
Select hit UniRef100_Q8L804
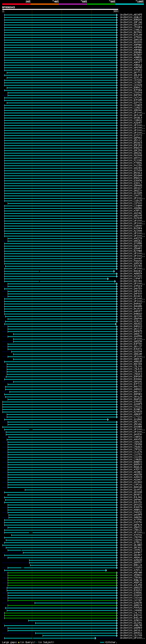tap(131, 75)
